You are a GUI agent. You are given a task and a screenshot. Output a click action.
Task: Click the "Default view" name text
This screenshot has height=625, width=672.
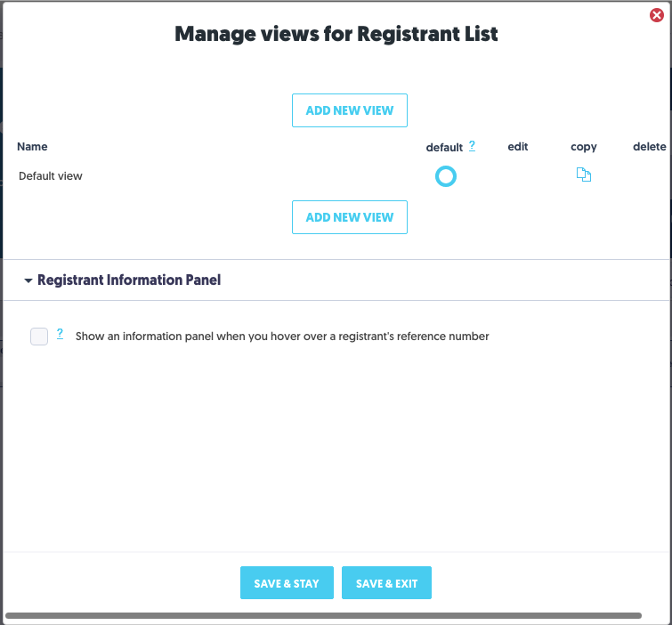[51, 176]
